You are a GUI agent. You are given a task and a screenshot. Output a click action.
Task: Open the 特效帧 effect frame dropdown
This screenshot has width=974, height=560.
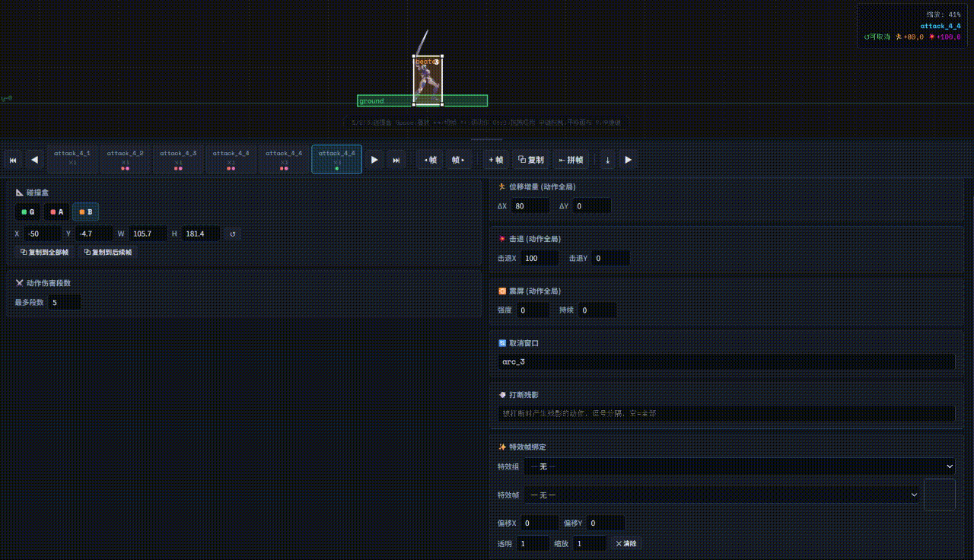tap(722, 495)
